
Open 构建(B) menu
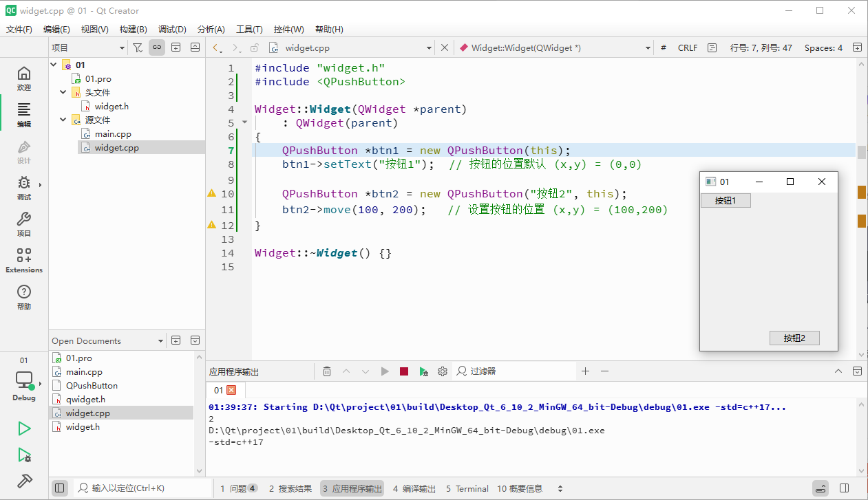[x=134, y=30]
